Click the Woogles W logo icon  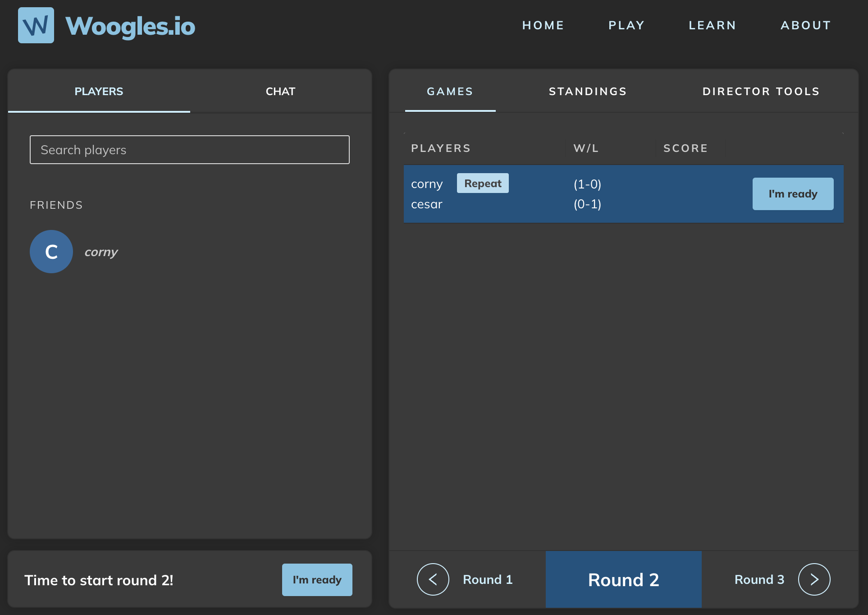click(x=36, y=25)
